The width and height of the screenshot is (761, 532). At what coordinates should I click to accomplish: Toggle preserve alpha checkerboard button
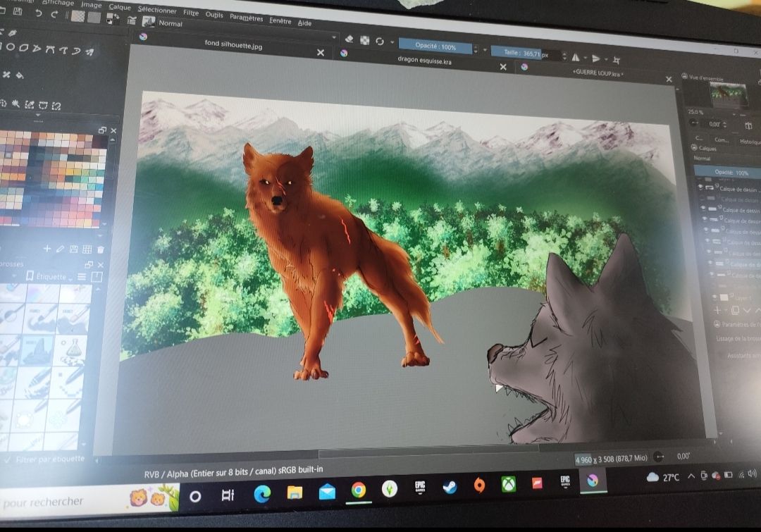[364, 41]
